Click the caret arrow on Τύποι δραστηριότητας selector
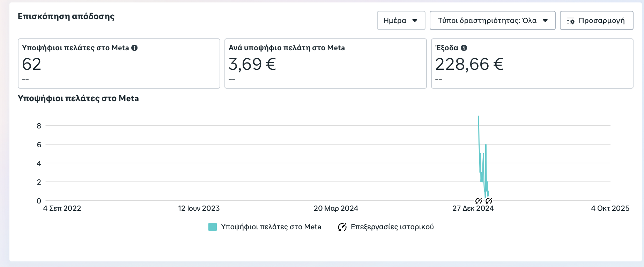This screenshot has width=644, height=267. tap(545, 21)
